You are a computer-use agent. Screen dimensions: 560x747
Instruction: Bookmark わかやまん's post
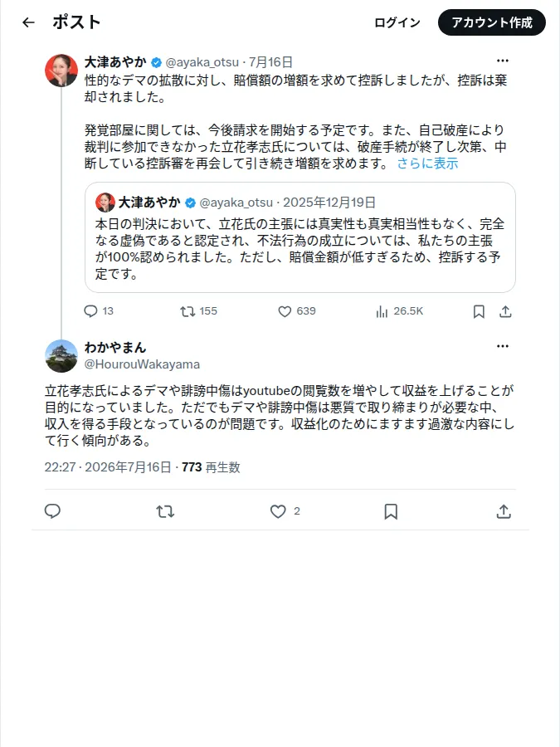(391, 511)
